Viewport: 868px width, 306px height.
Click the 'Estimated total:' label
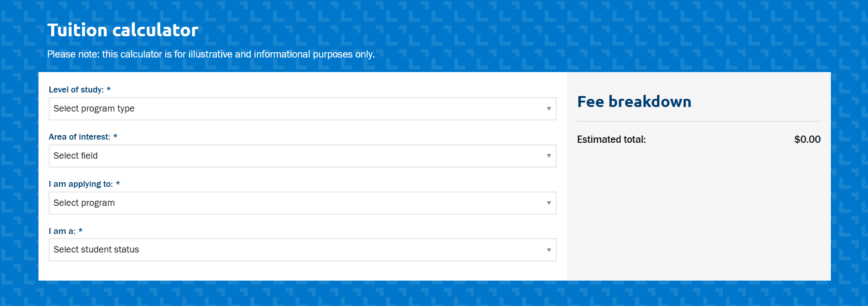coord(611,139)
